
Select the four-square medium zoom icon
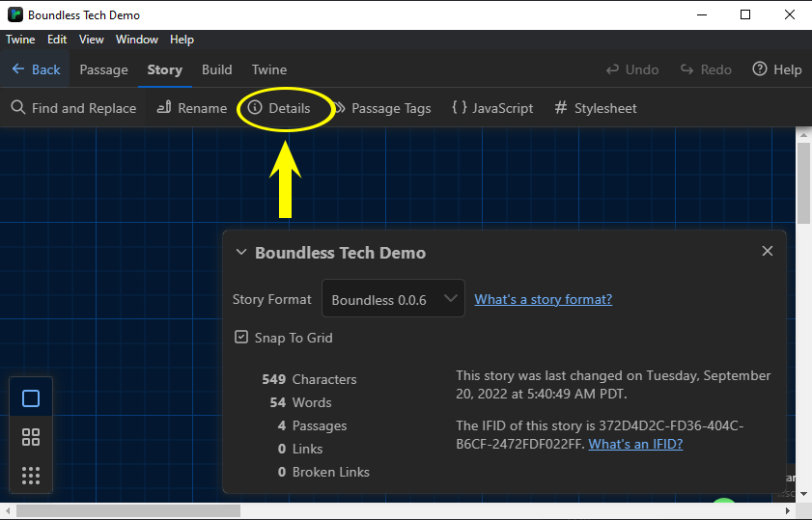pyautogui.click(x=31, y=437)
